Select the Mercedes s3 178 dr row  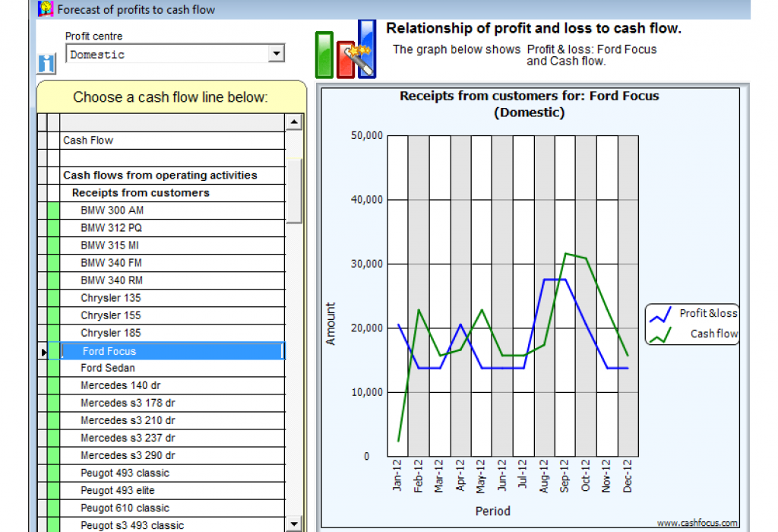(x=172, y=403)
